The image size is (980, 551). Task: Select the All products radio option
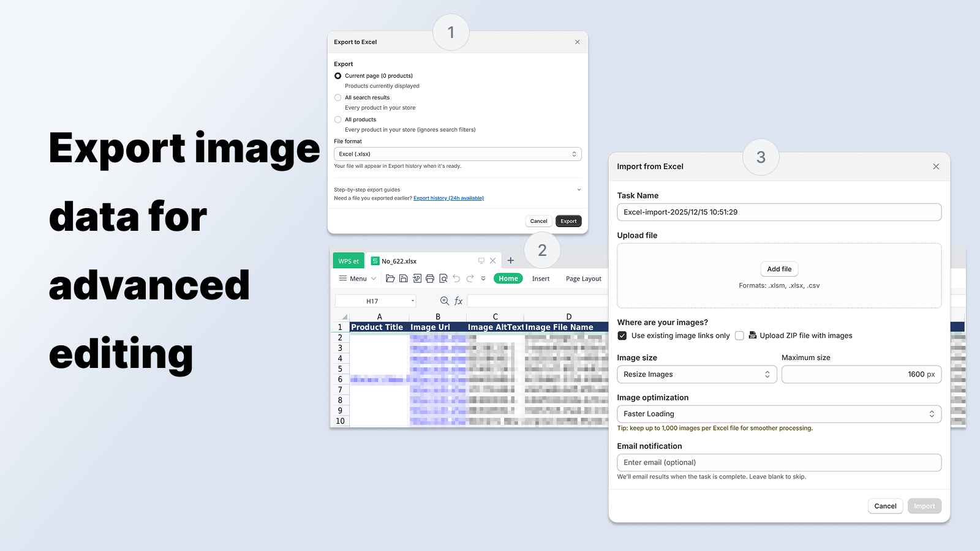tap(337, 120)
